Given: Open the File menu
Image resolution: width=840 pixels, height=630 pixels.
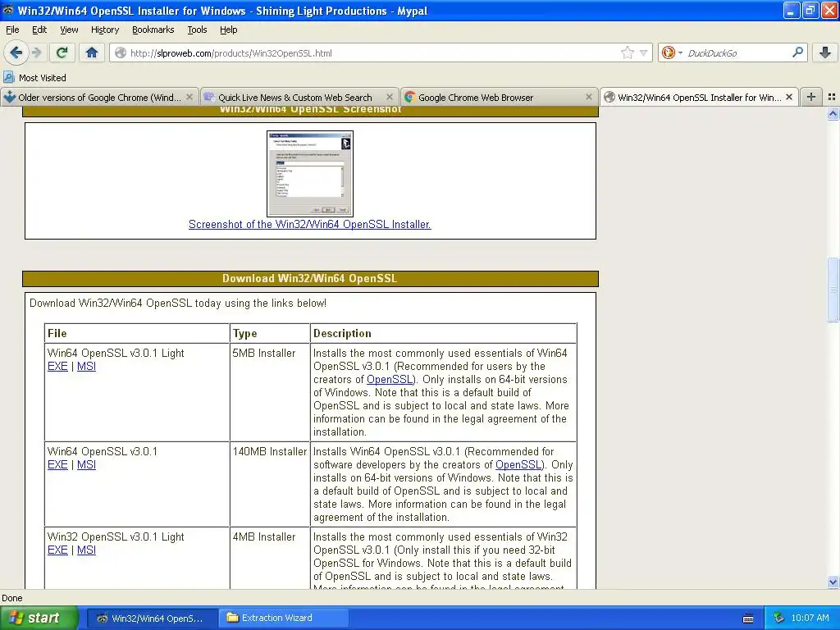Looking at the screenshot, I should [x=12, y=30].
